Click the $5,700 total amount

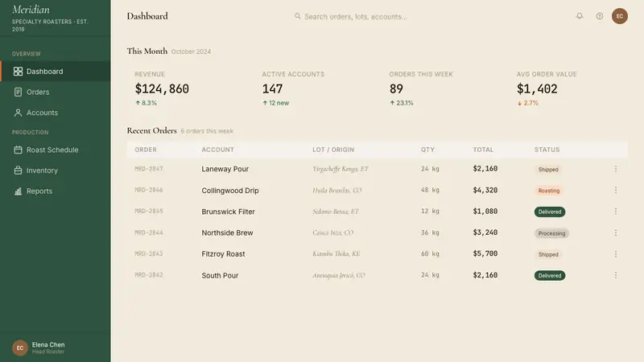point(485,253)
